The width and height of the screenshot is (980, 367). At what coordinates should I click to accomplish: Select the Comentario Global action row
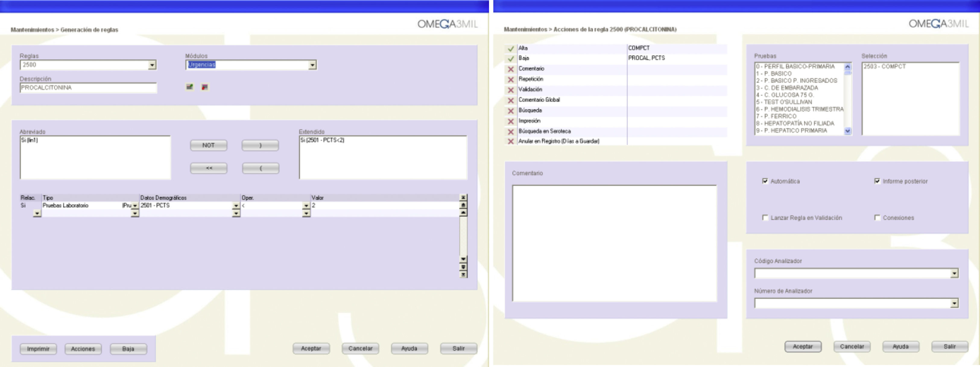pos(539,100)
